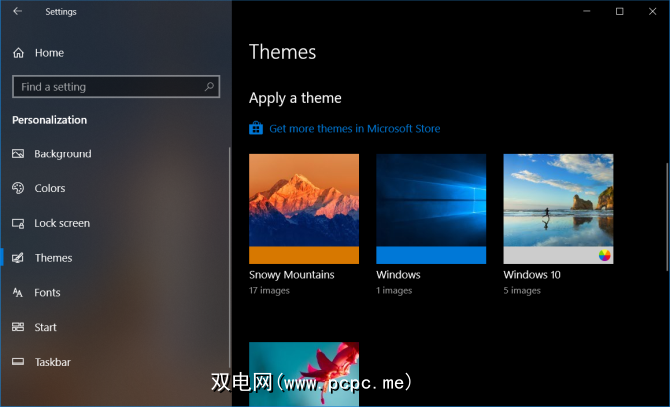
Task: Select the Taskbar icon
Action: click(x=18, y=362)
